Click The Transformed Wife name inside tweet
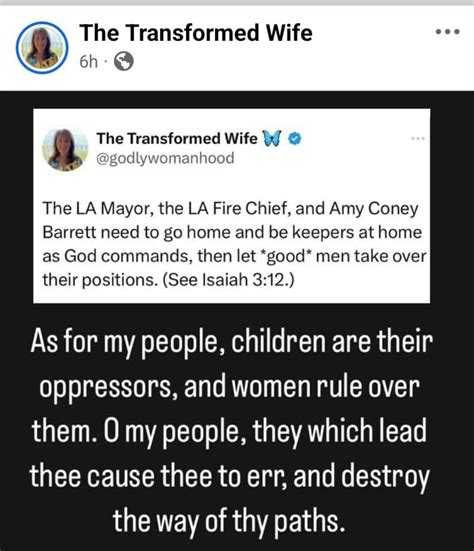 coord(177,138)
